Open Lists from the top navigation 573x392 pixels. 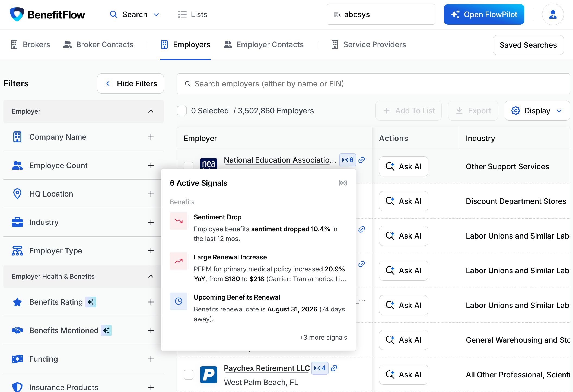[x=193, y=14]
